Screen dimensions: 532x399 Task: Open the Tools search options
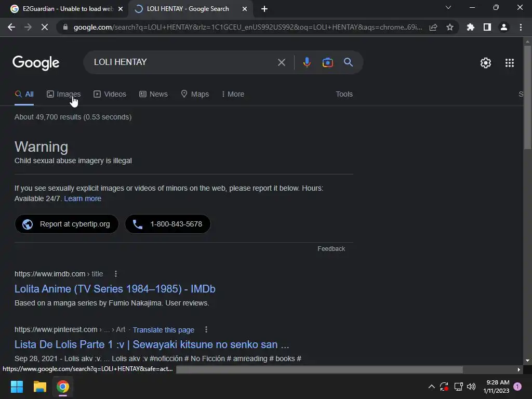(344, 94)
